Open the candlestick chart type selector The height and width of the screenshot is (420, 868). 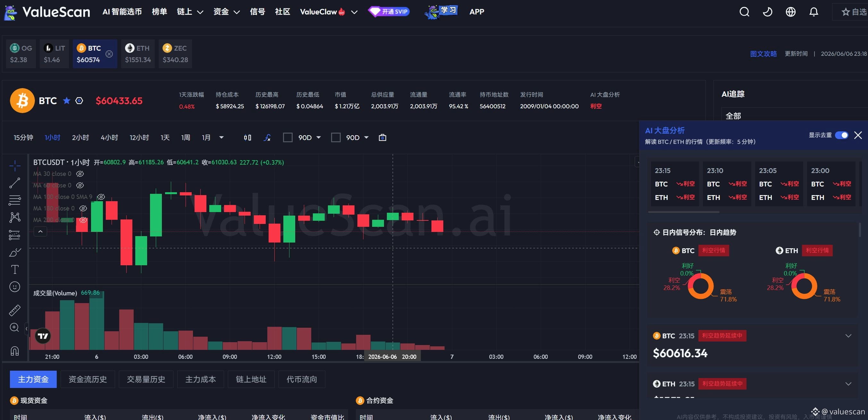[247, 137]
